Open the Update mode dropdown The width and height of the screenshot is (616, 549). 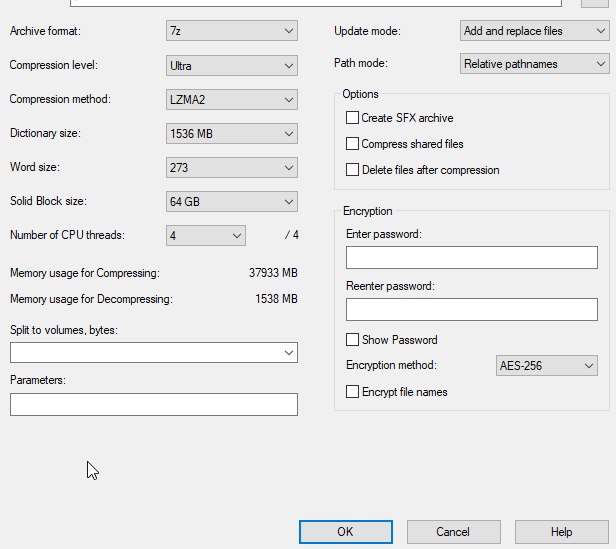[x=534, y=31]
